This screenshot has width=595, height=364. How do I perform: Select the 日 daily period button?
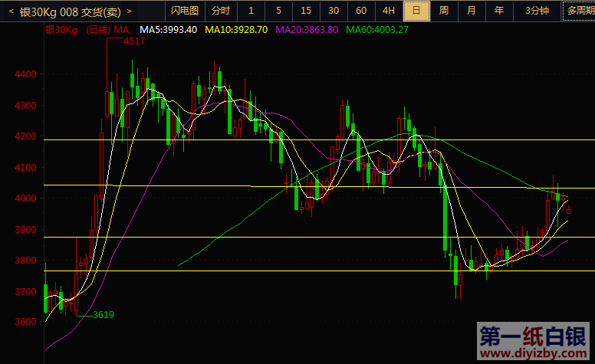click(x=416, y=11)
